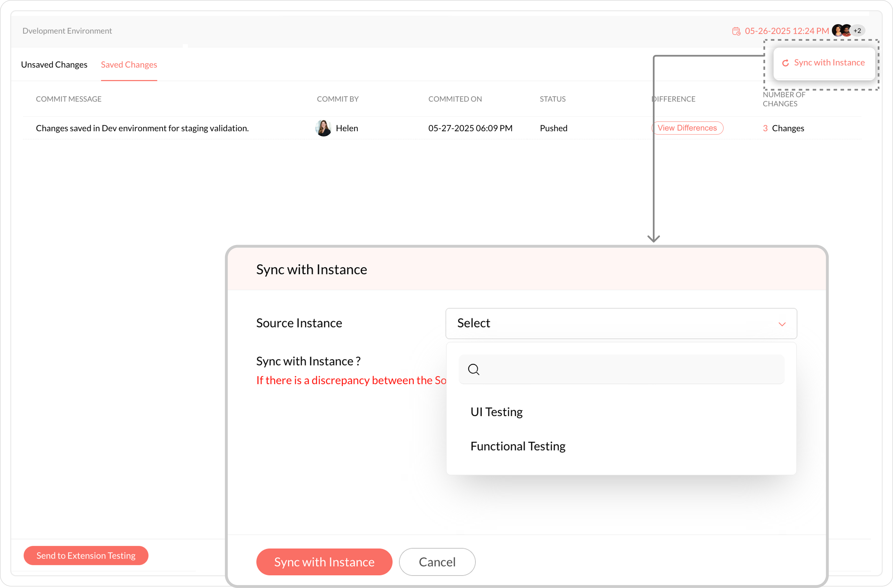Choose Functional Testing from the instance list
Viewport: 893px width, 588px height.
tap(518, 446)
